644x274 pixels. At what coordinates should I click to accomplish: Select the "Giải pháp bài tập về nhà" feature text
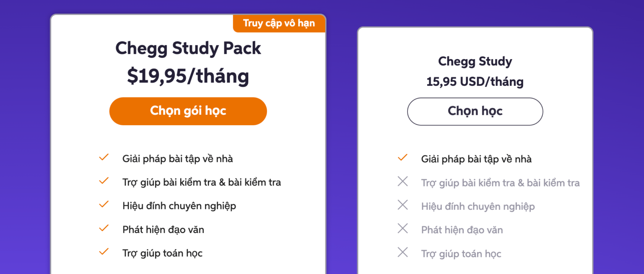(x=178, y=158)
